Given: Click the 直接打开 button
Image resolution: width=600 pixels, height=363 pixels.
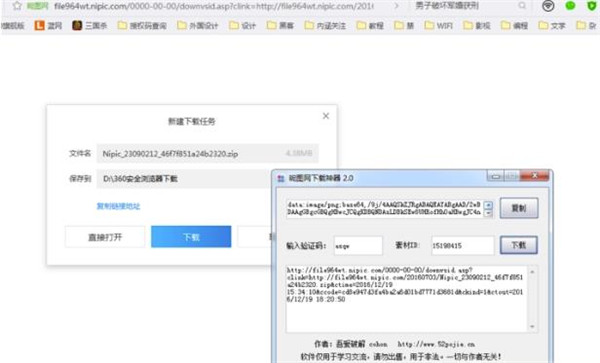Looking at the screenshot, I should tap(105, 237).
